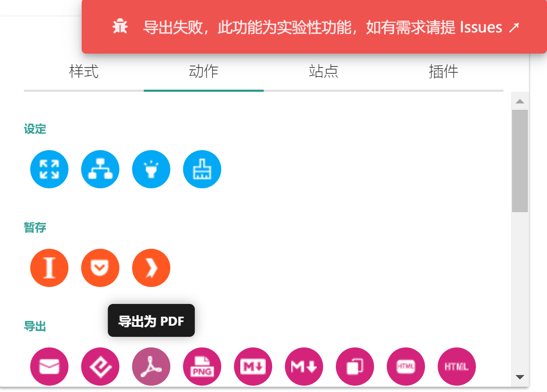This screenshot has width=547, height=392.
Task: Toggle the cleanup brush icon in 设定
Action: pyautogui.click(x=202, y=169)
